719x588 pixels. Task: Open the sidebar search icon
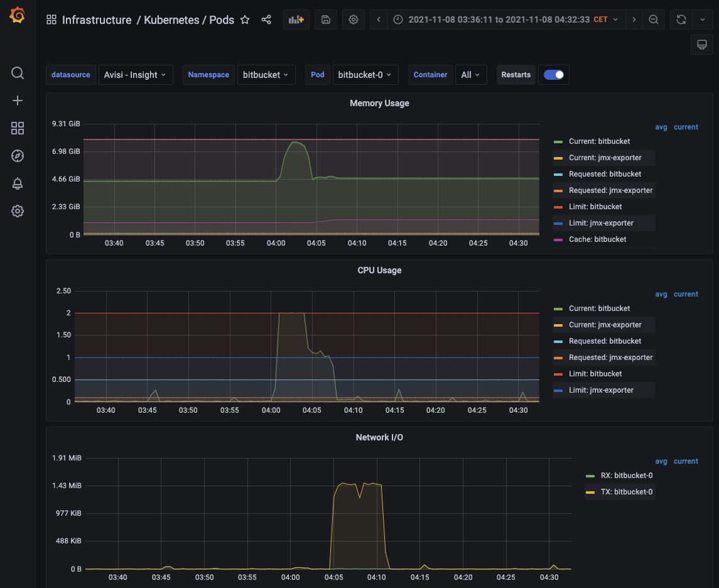[x=18, y=73]
